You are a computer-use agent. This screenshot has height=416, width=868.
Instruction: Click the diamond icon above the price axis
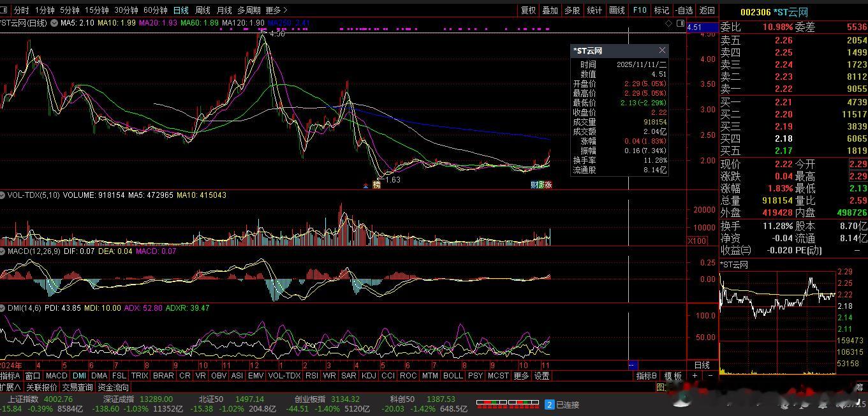tap(668, 23)
